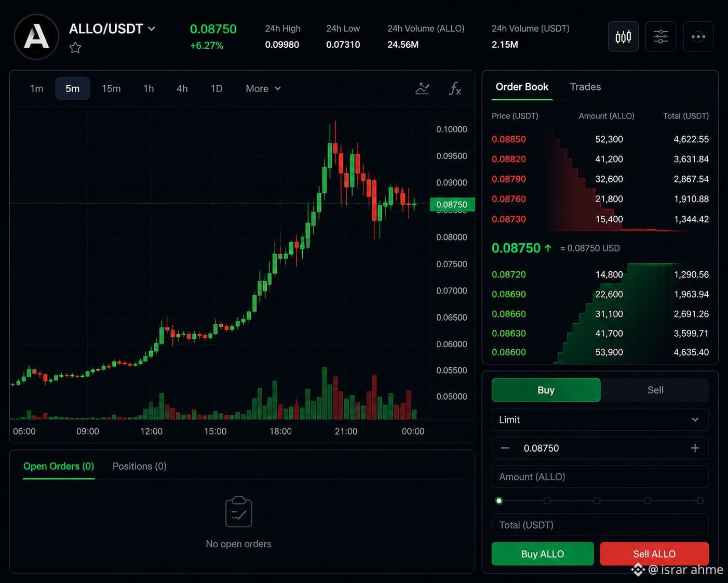Click the Total (USDT) column header
The image size is (728, 583).
click(x=686, y=116)
